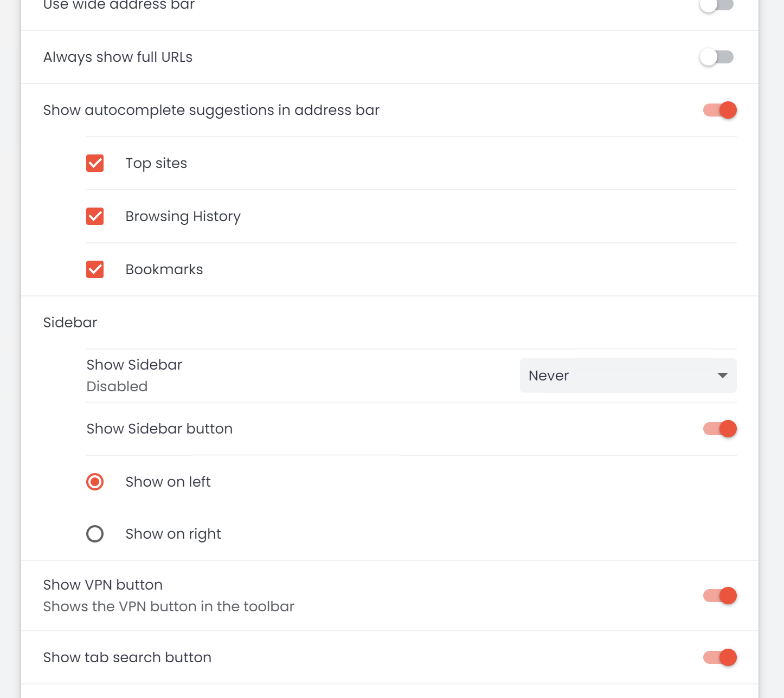Open the Show Sidebar 'Never' dropdown
This screenshot has height=698, width=784.
[x=628, y=376]
